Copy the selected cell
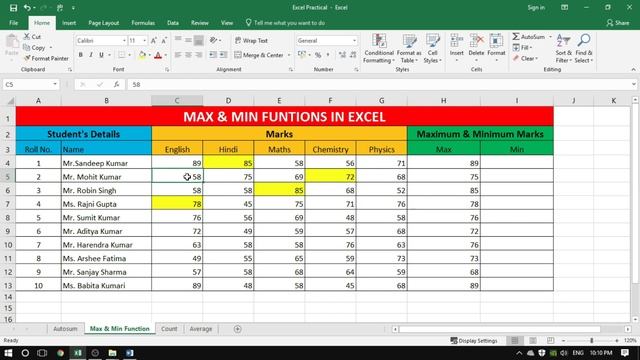 point(34,48)
